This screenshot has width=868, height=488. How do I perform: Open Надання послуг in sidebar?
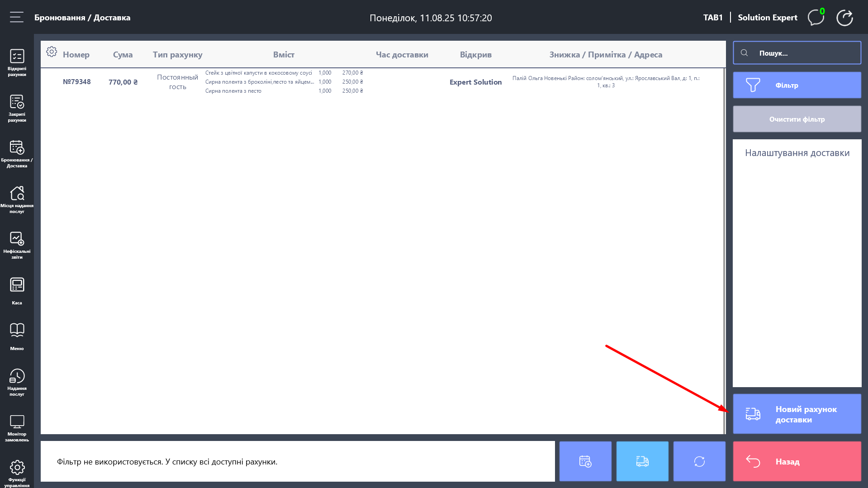click(17, 382)
